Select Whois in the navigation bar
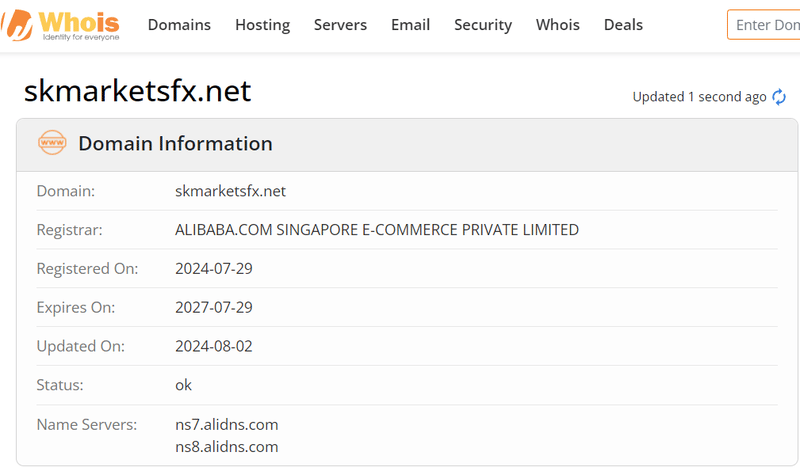800x471 pixels. pyautogui.click(x=557, y=24)
